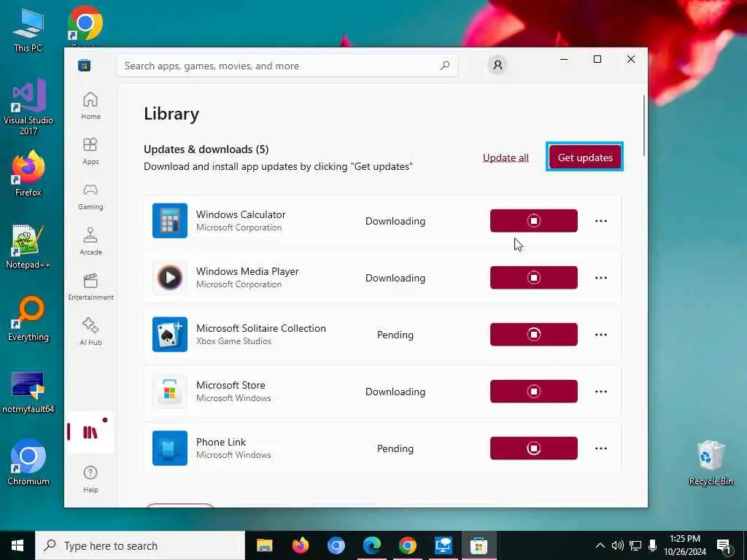This screenshot has width=747, height=560.
Task: Open the taskbar clock and date
Action: (x=685, y=545)
